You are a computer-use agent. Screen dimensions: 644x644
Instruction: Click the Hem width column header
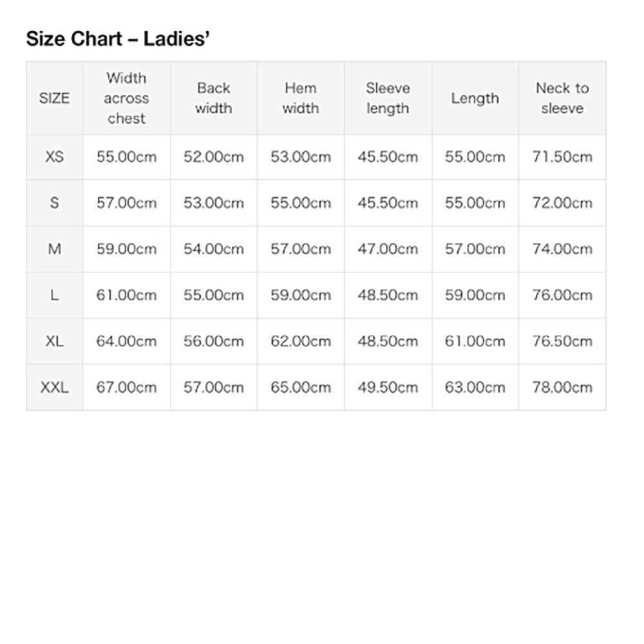(301, 98)
